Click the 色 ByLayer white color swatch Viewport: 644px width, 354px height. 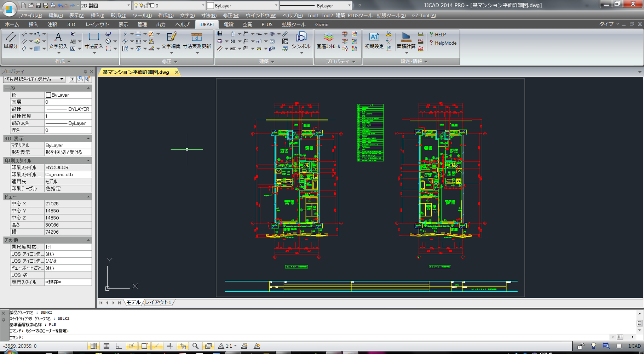click(x=48, y=95)
